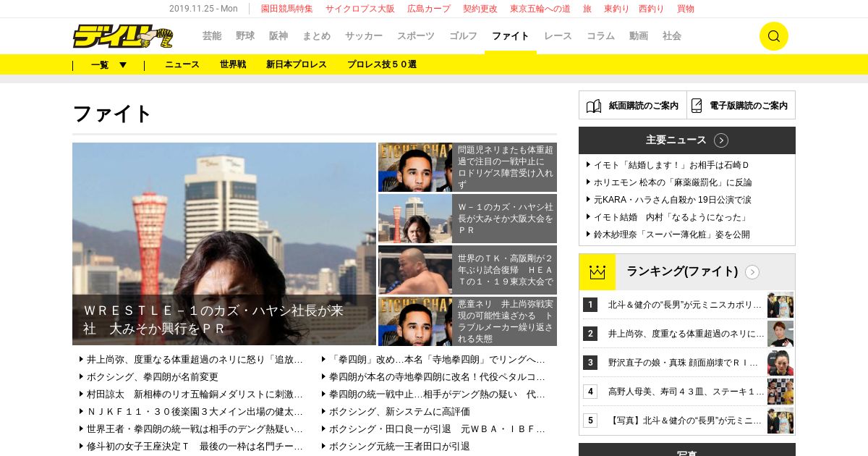Read 鈴木紗理奈「スーパー薄化粧」 headline
This screenshot has height=456, width=868.
tap(672, 235)
